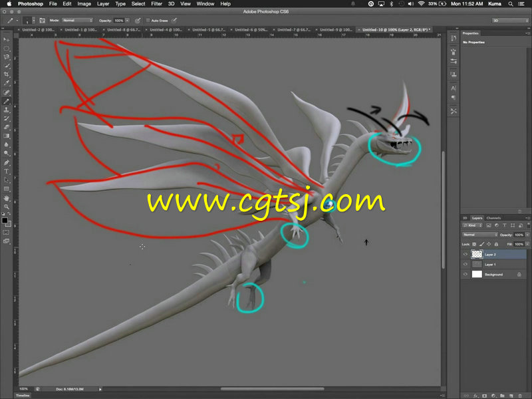Open the layer Opacity arrow

coord(527,235)
